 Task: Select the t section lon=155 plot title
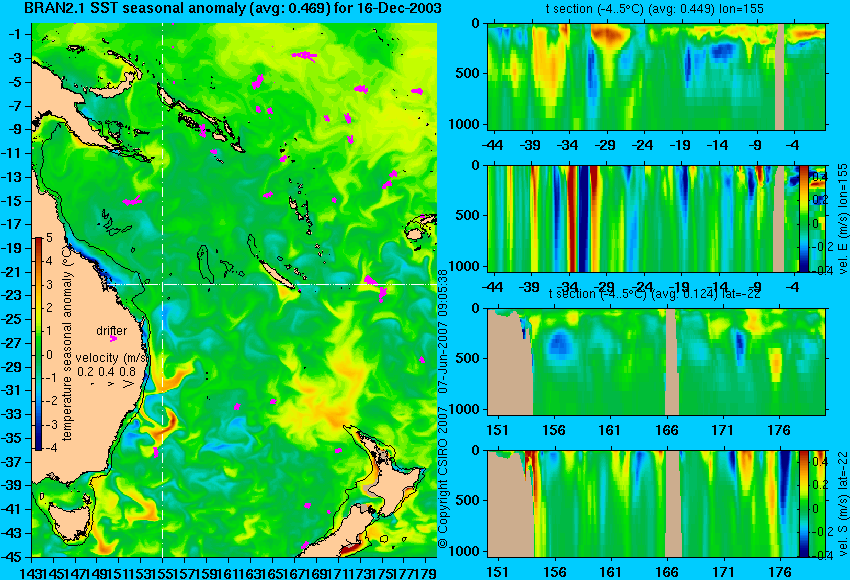coord(654,9)
